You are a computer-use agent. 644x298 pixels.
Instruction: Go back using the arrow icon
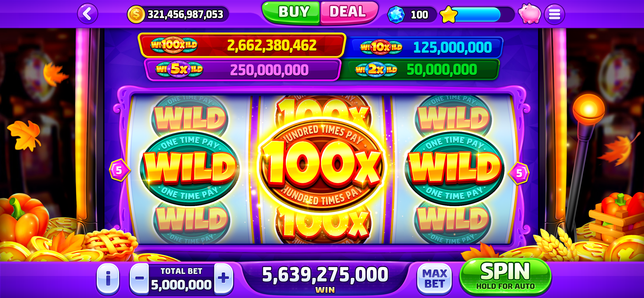(x=88, y=14)
